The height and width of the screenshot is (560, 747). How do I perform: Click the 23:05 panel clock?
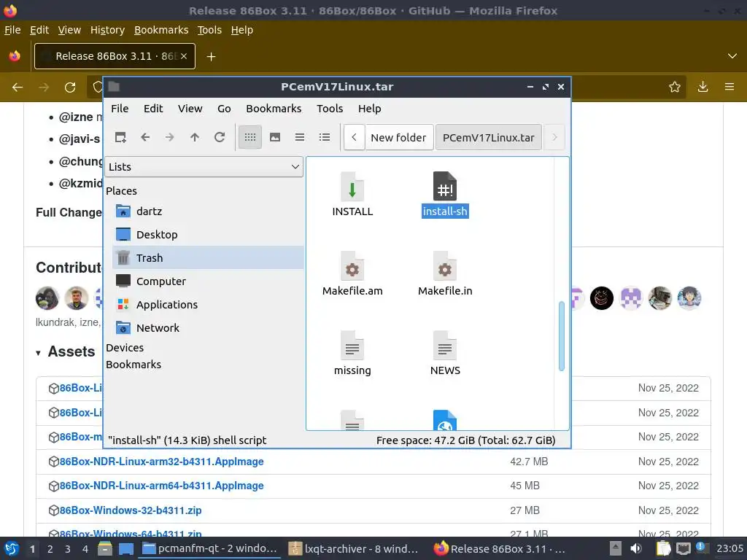(729, 548)
